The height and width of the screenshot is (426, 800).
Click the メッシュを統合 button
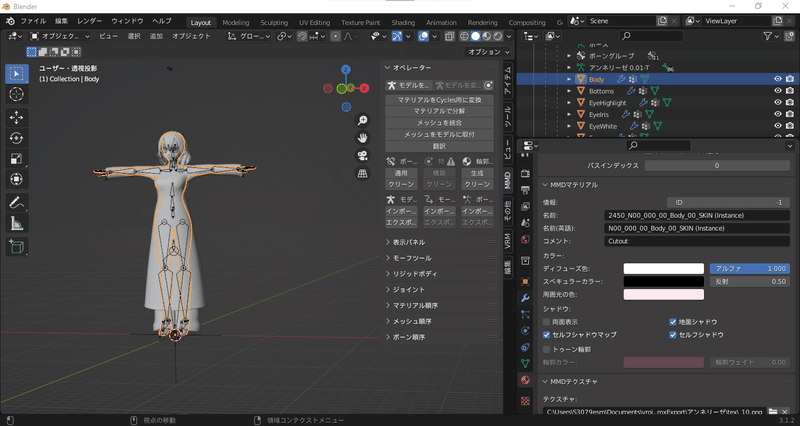click(x=439, y=123)
